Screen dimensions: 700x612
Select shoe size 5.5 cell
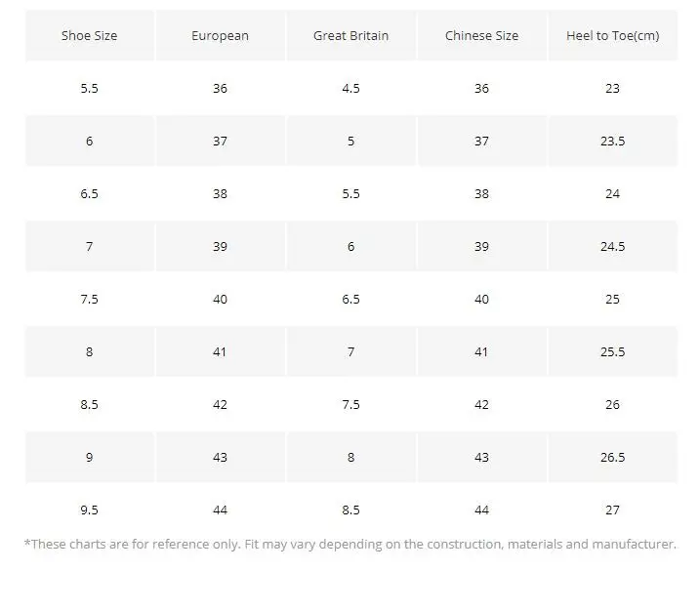point(89,88)
